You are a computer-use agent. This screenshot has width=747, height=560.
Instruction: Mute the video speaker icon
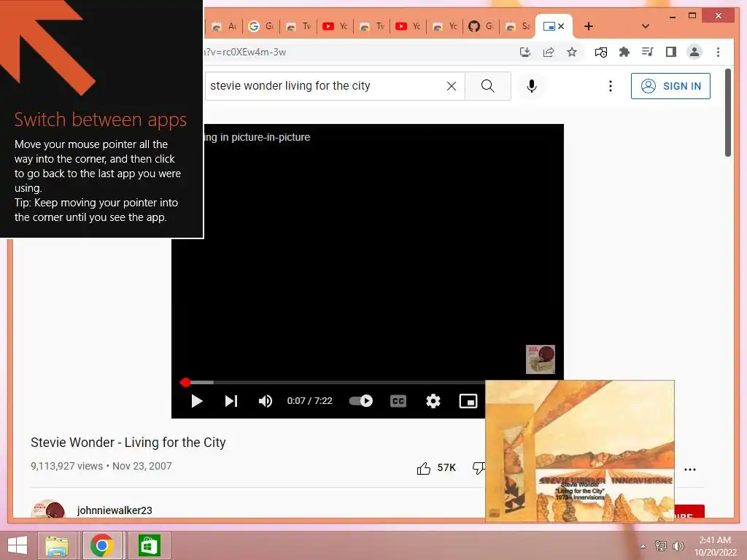[266, 401]
